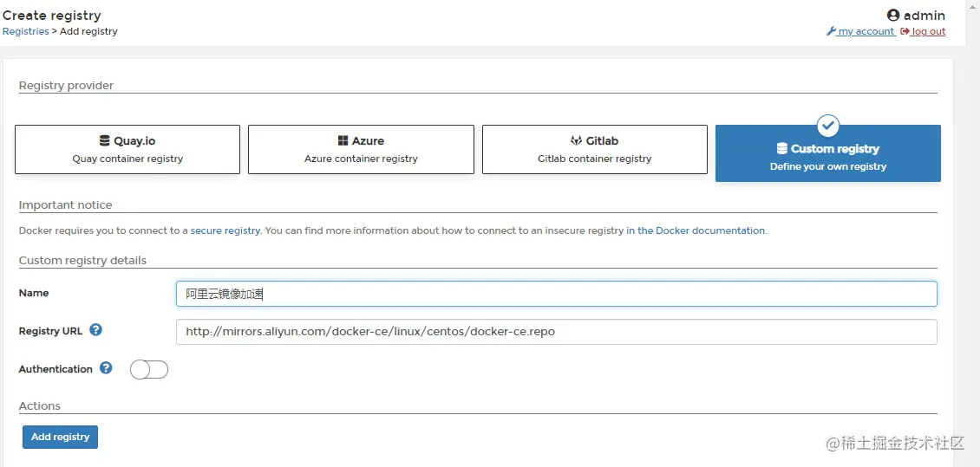Viewport: 980px width, 467px height.
Task: Focus the Name input field
Action: tap(556, 294)
